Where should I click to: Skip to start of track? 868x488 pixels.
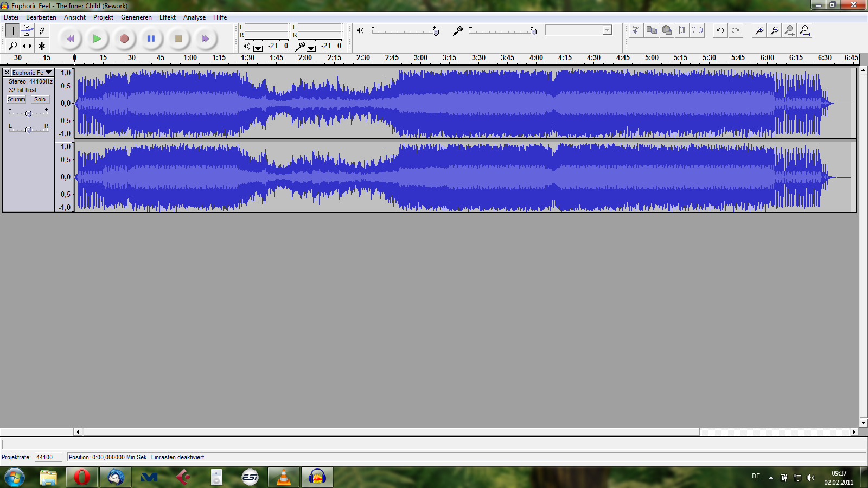(70, 38)
